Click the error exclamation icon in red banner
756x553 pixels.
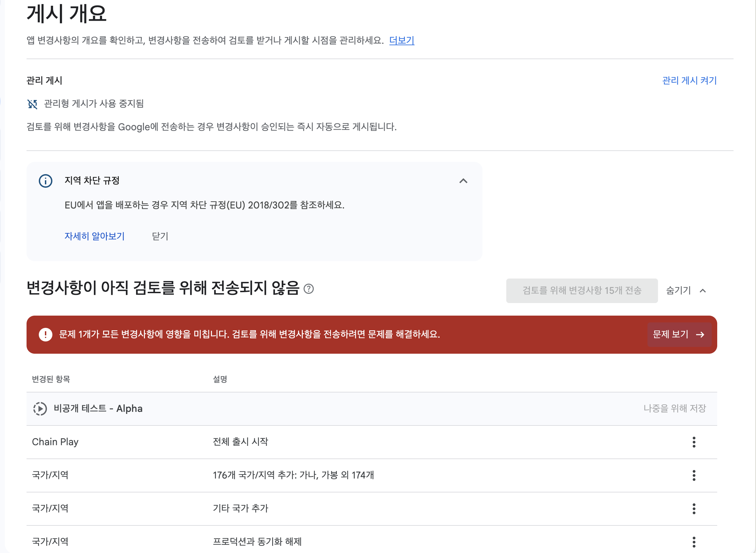[x=46, y=334]
